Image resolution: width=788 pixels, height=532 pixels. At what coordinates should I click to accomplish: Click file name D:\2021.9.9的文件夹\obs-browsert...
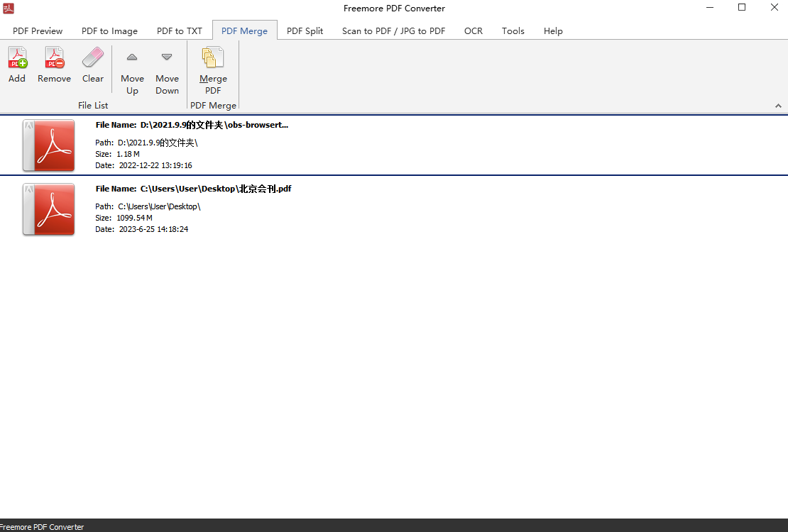point(214,125)
